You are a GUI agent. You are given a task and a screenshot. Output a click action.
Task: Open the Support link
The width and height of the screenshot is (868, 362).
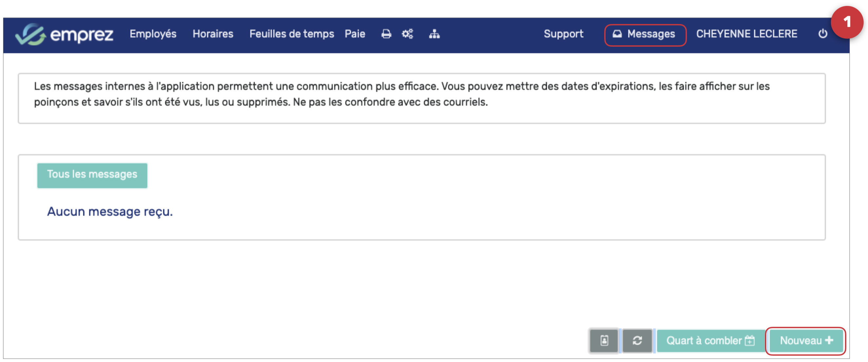tap(563, 34)
